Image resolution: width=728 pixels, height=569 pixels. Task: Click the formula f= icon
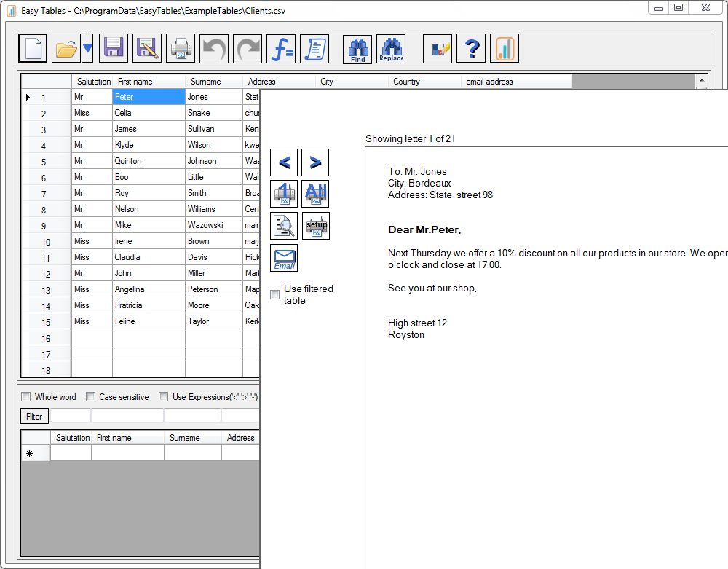[281, 49]
